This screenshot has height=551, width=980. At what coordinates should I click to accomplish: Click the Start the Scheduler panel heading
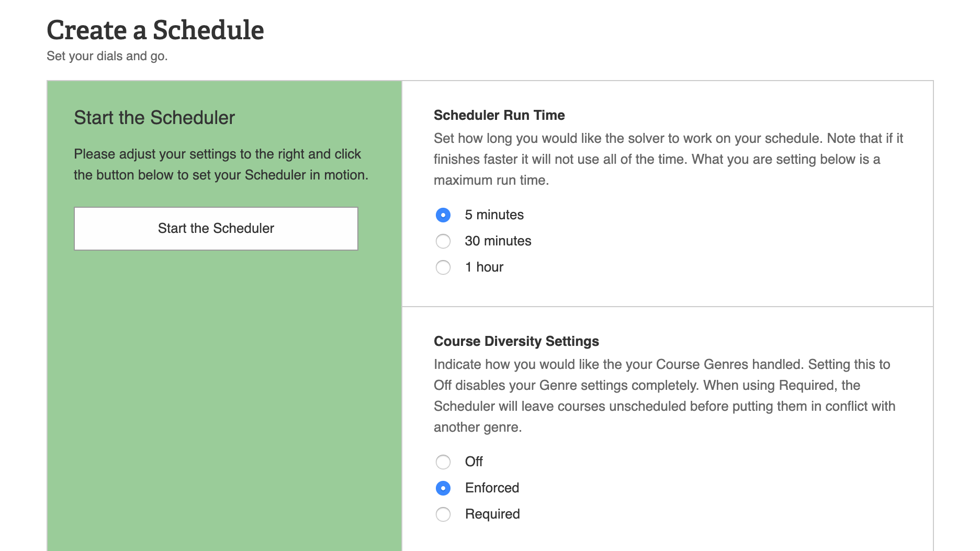(x=154, y=118)
